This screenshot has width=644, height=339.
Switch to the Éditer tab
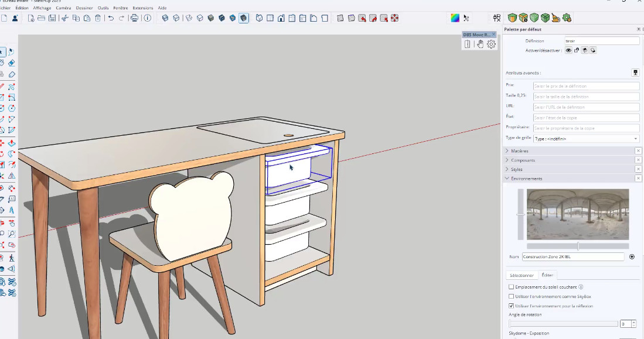547,275
